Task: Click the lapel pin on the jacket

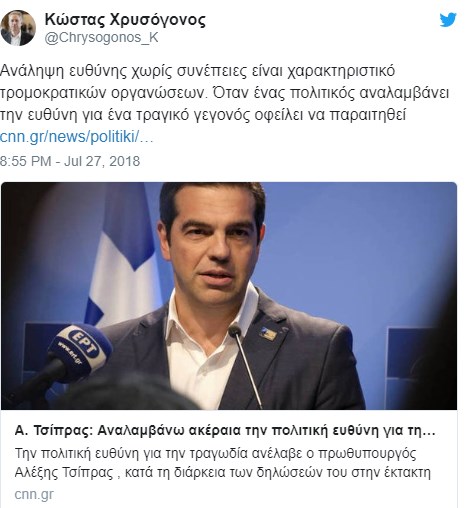Action: pos(268,334)
